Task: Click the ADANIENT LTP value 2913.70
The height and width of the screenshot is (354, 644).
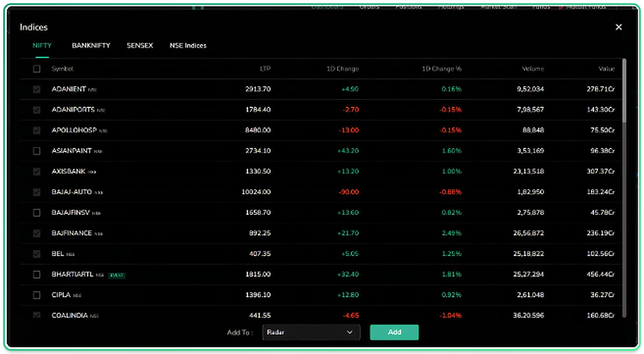Action: (258, 89)
